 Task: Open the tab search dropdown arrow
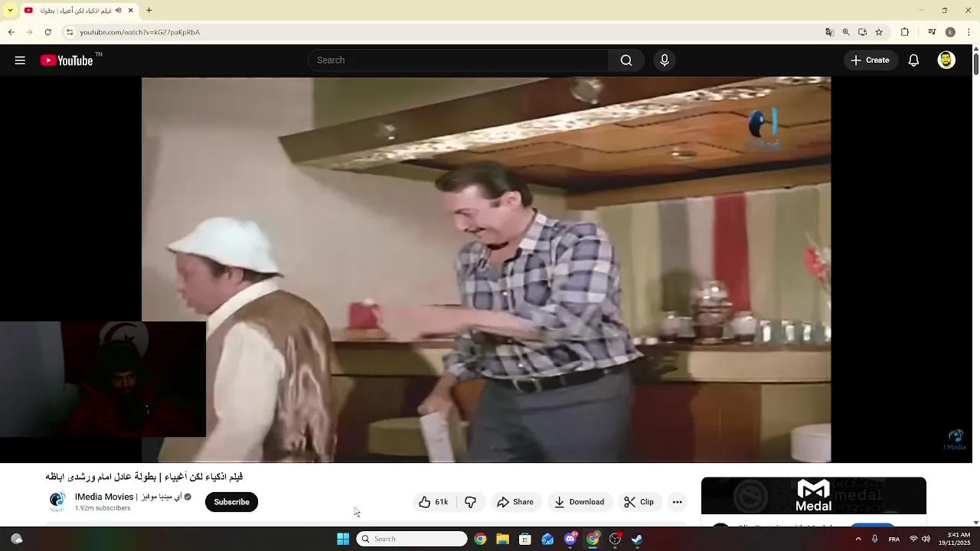(x=10, y=11)
